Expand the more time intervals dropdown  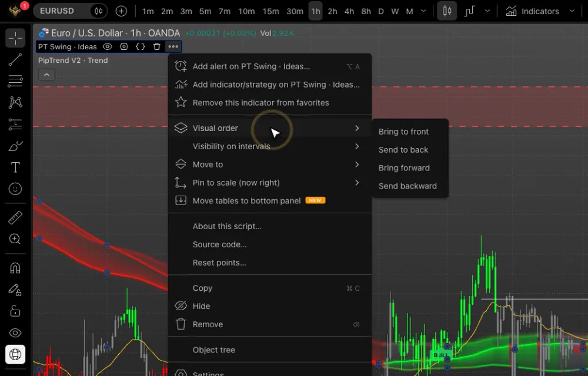pos(423,11)
